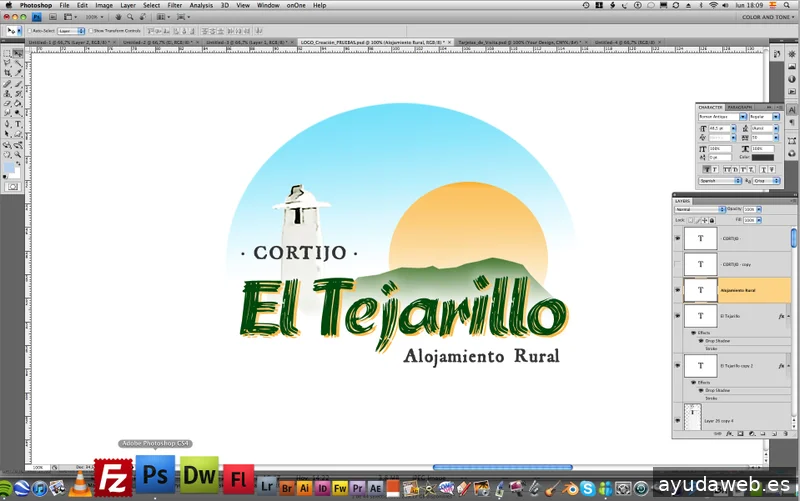The width and height of the screenshot is (800, 501).
Task: Select the Paint Bucket tool
Action: [x=18, y=104]
